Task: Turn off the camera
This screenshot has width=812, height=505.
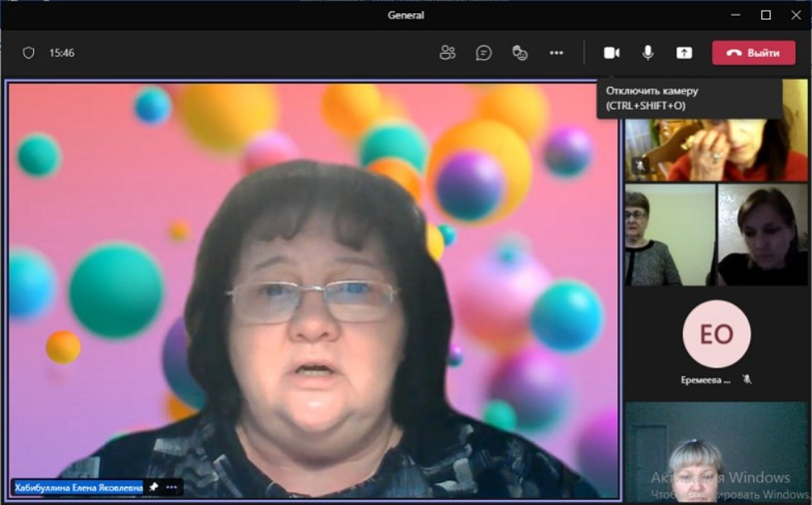Action: point(611,53)
